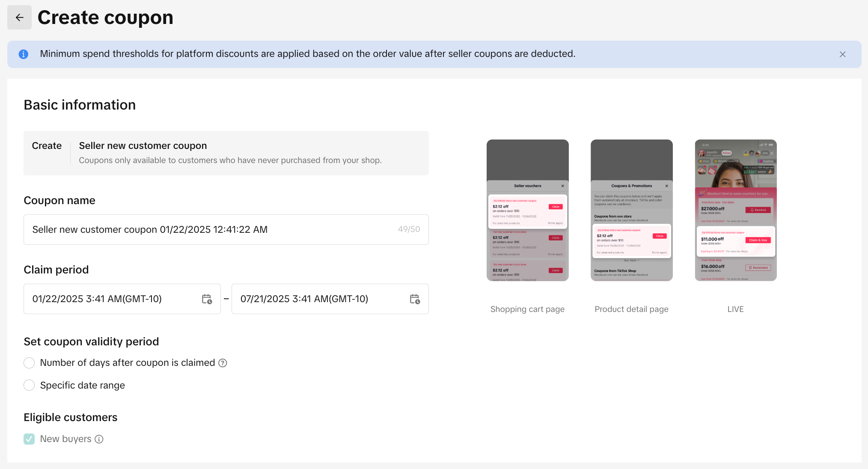Click the Product detail page label

(x=631, y=309)
